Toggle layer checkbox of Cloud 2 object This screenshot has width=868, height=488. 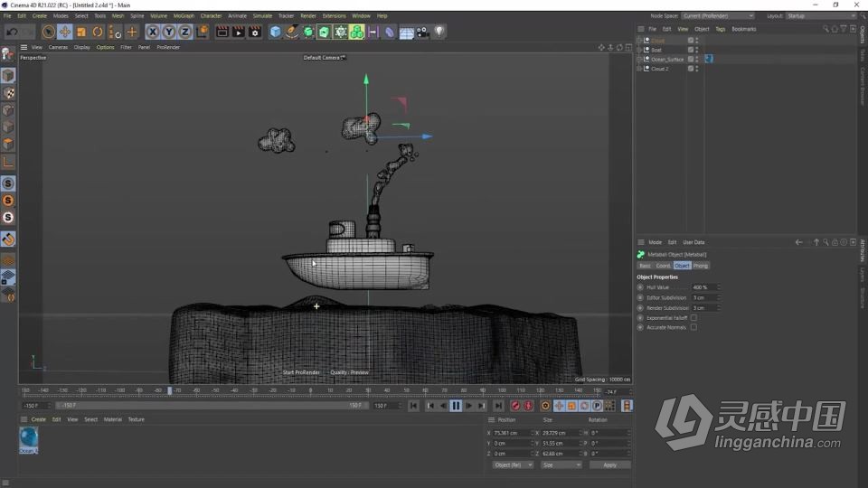[690, 69]
